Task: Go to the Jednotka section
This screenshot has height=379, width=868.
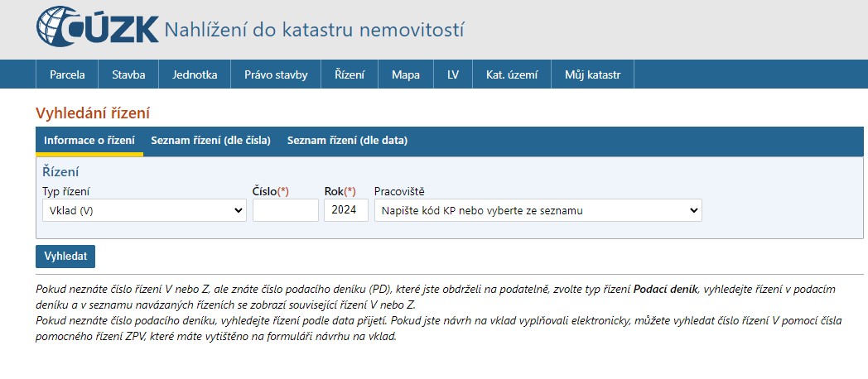Action: [195, 74]
